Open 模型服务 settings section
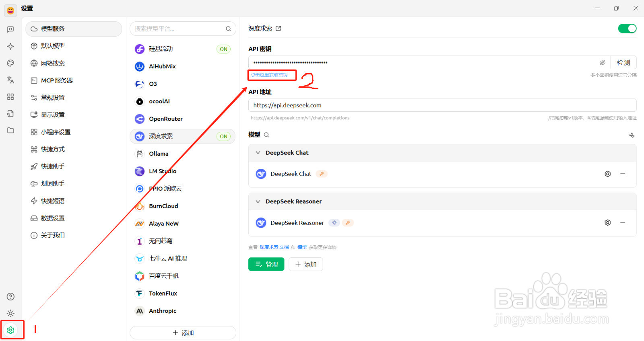This screenshot has width=644, height=341. [74, 29]
